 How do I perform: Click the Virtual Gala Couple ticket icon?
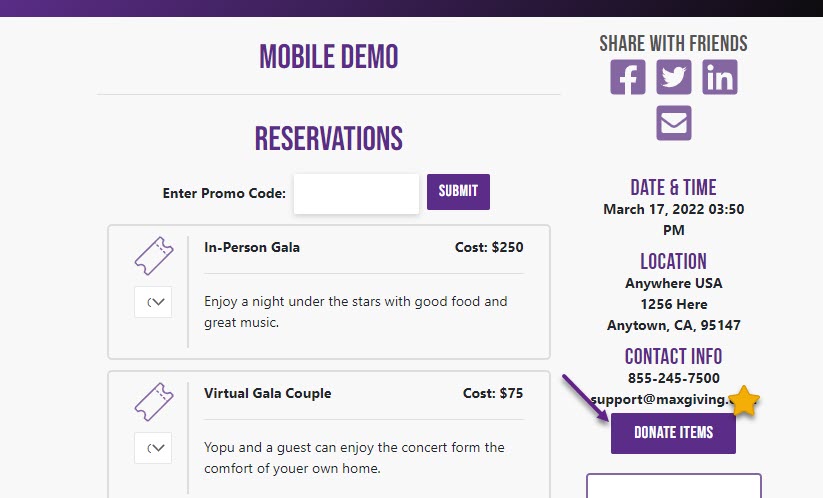[154, 402]
